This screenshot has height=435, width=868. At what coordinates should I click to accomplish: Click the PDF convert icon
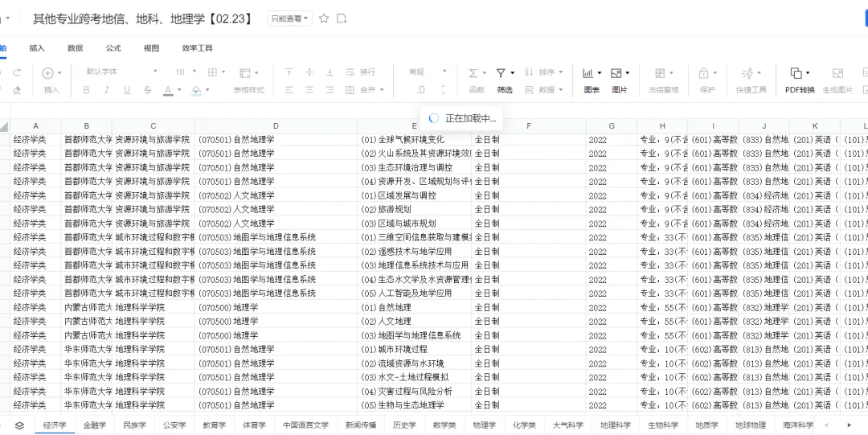click(x=796, y=72)
